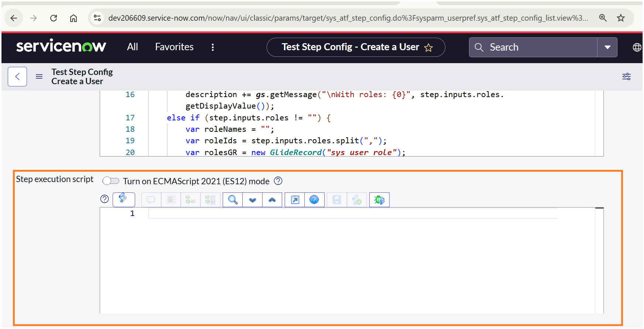This screenshot has width=644, height=329.
Task: Click the Replace All toolbar button
Action: [x=210, y=200]
